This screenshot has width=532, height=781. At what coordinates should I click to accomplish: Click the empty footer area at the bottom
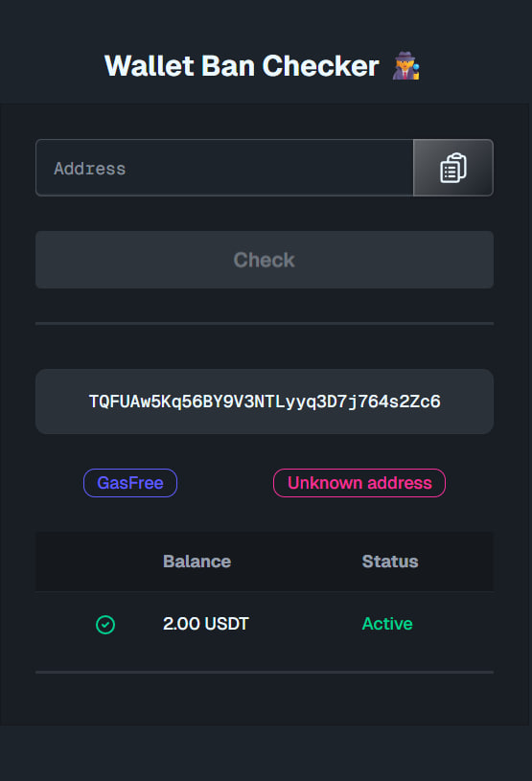(x=266, y=753)
